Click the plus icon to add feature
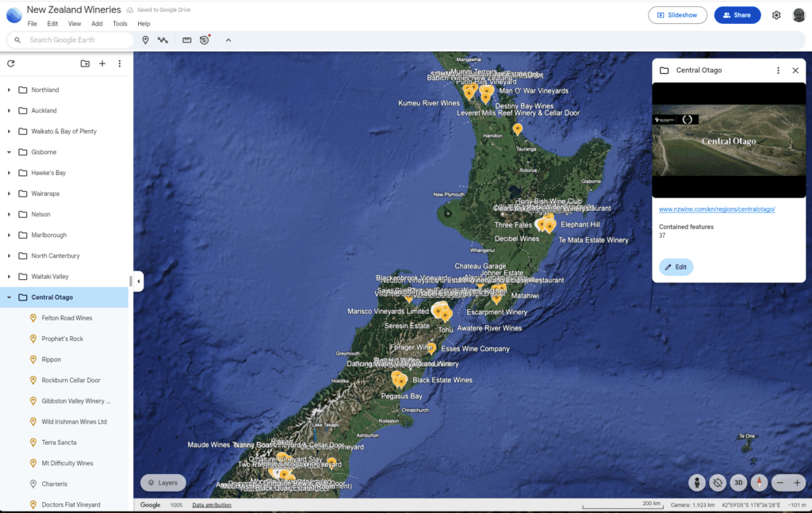 (x=102, y=63)
